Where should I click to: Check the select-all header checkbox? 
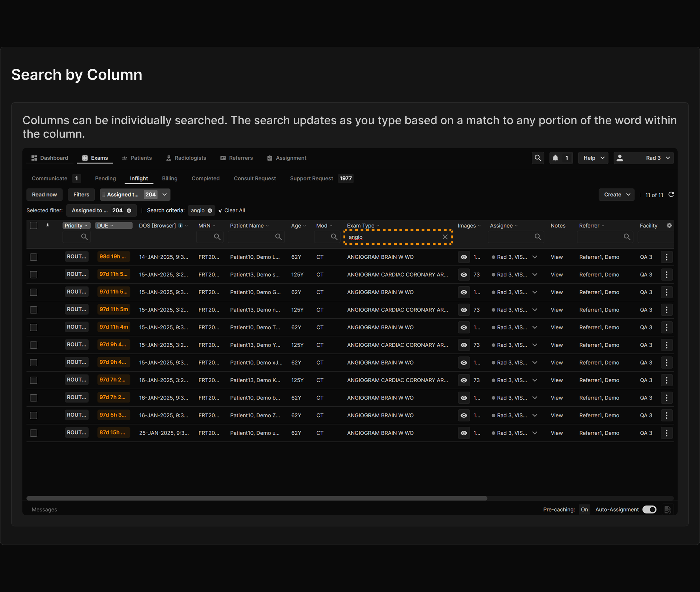point(34,226)
